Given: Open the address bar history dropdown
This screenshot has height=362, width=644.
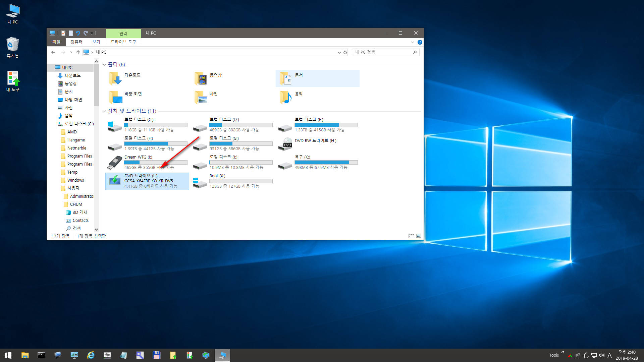Looking at the screenshot, I should pyautogui.click(x=339, y=52).
